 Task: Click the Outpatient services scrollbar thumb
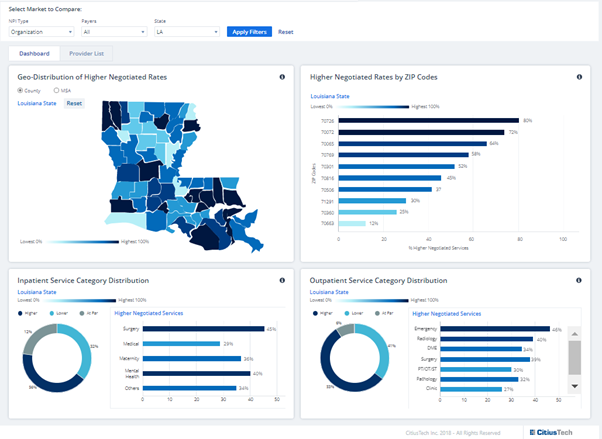coord(574,358)
